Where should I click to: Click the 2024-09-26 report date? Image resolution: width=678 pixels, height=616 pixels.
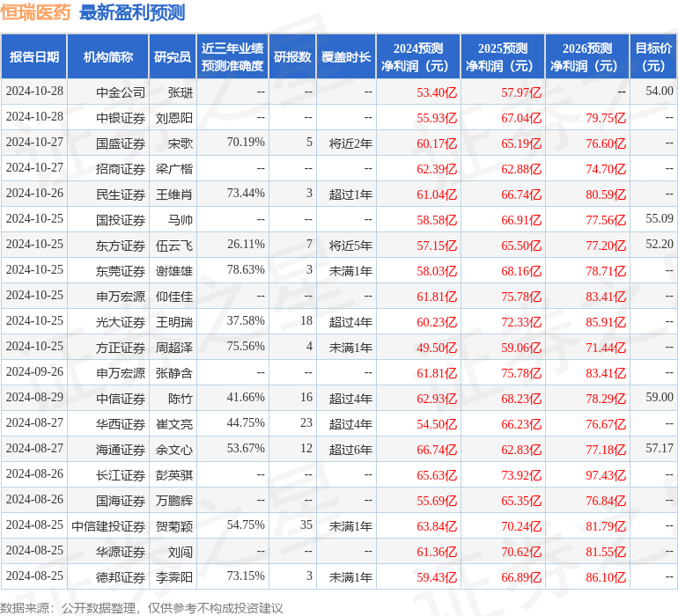coord(34,371)
